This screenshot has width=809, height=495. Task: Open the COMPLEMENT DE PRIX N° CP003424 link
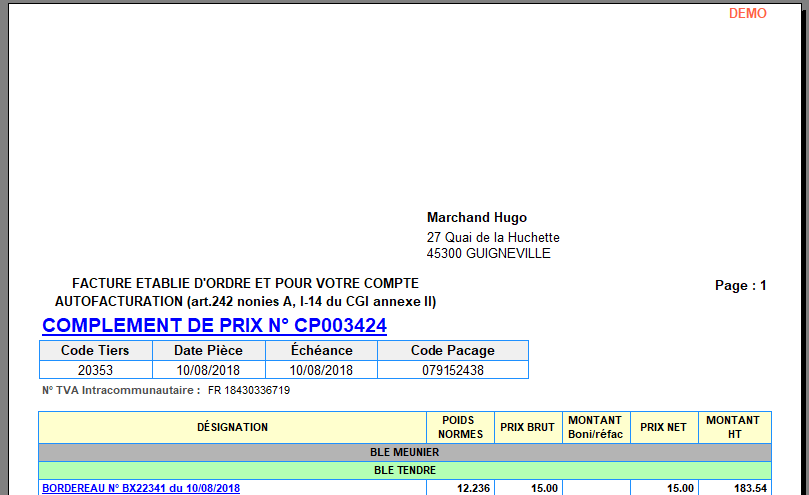pos(214,326)
